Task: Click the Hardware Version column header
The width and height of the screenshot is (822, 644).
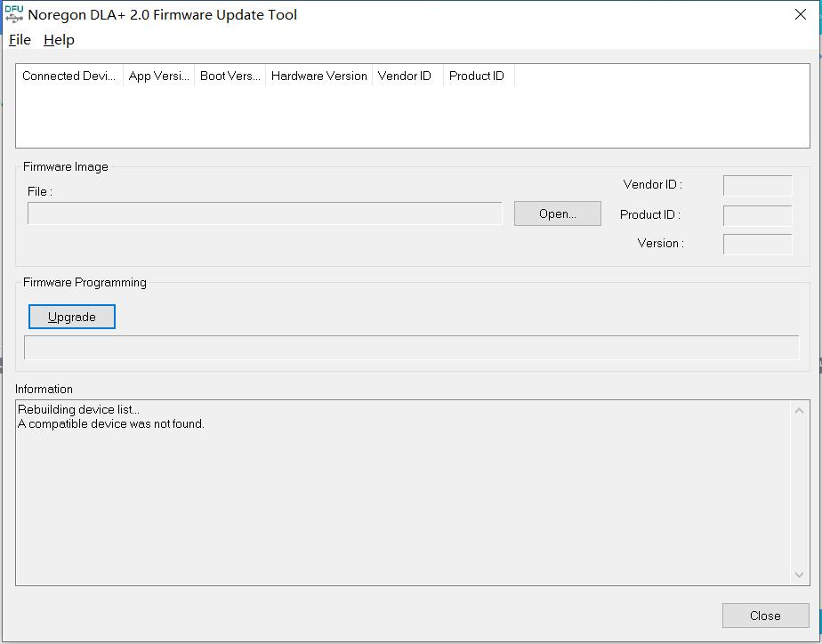Action: [x=318, y=76]
